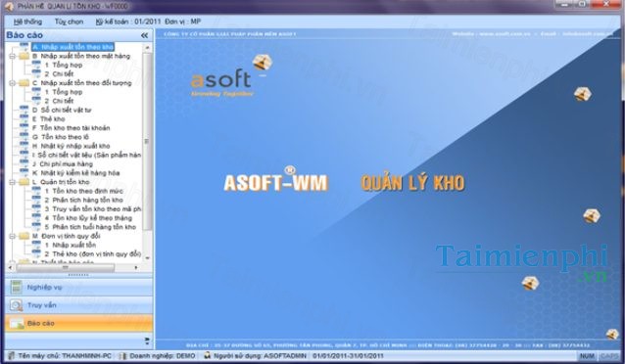Screen dimensions: 625x364
Task: Click the server icon beside Tên máy chủ
Action: click(x=11, y=356)
